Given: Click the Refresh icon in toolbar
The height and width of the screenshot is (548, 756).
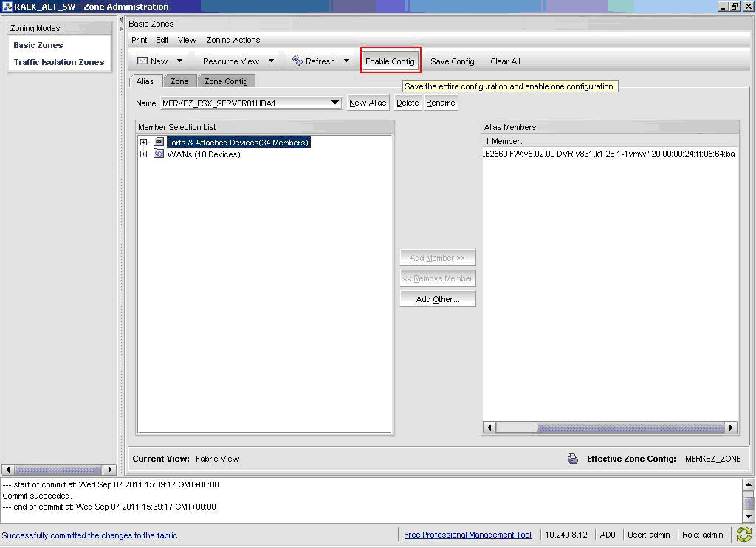Looking at the screenshot, I should tap(298, 61).
